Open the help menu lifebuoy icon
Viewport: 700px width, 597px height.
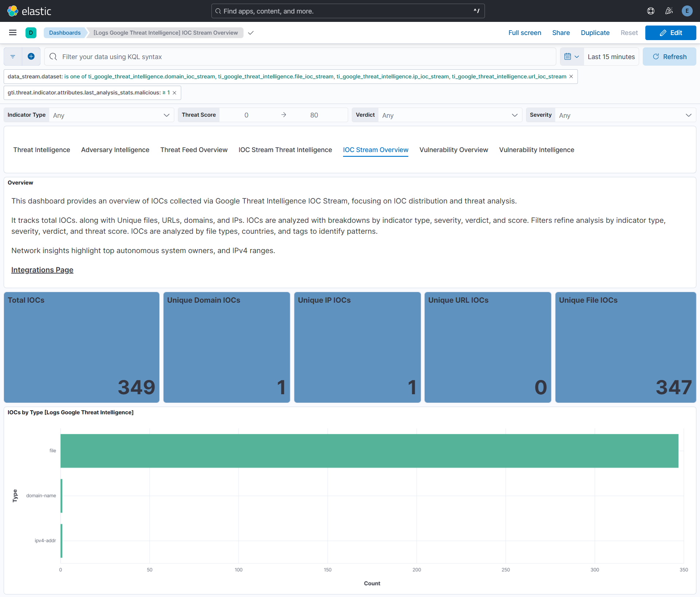(x=651, y=11)
